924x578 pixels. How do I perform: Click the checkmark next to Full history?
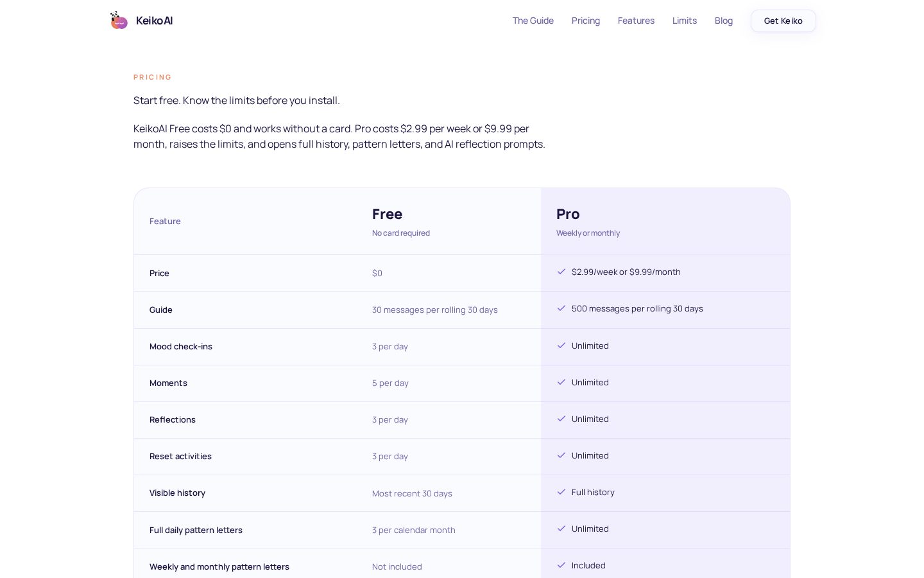561,492
